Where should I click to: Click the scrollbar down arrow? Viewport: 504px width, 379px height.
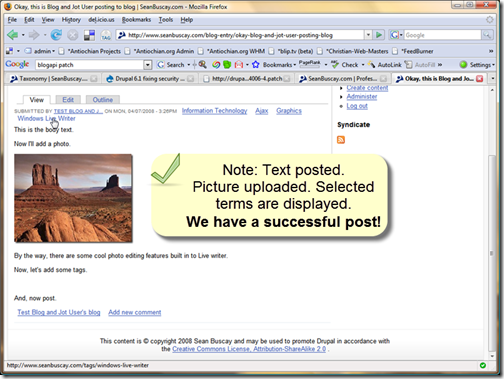coord(492,356)
